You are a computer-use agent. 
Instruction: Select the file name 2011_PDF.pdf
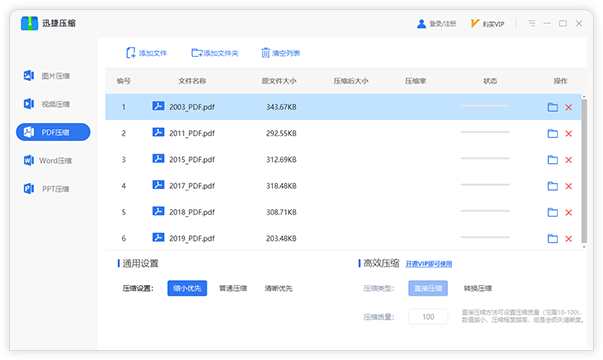pyautogui.click(x=192, y=133)
